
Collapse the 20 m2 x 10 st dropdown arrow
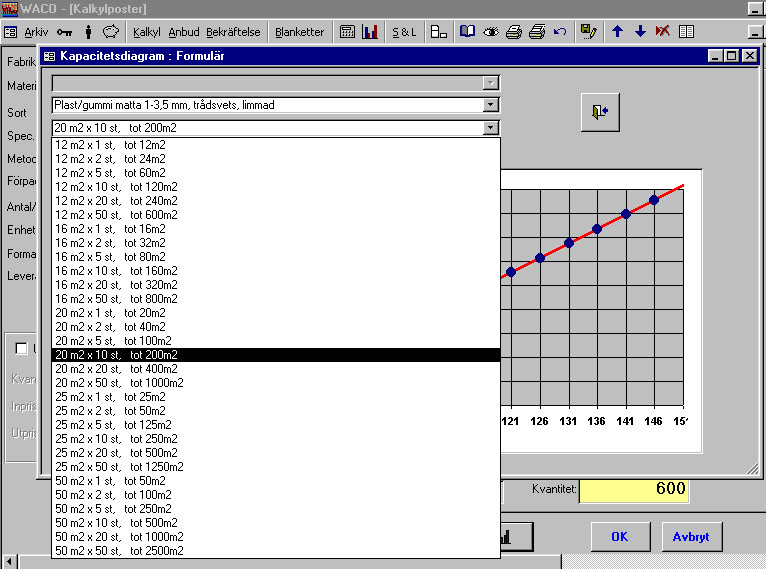490,128
